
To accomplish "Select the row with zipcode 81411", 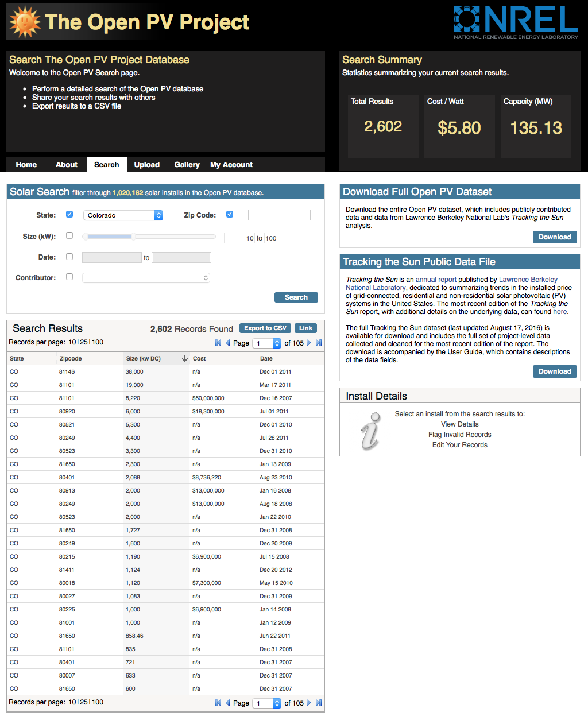I will 166,570.
